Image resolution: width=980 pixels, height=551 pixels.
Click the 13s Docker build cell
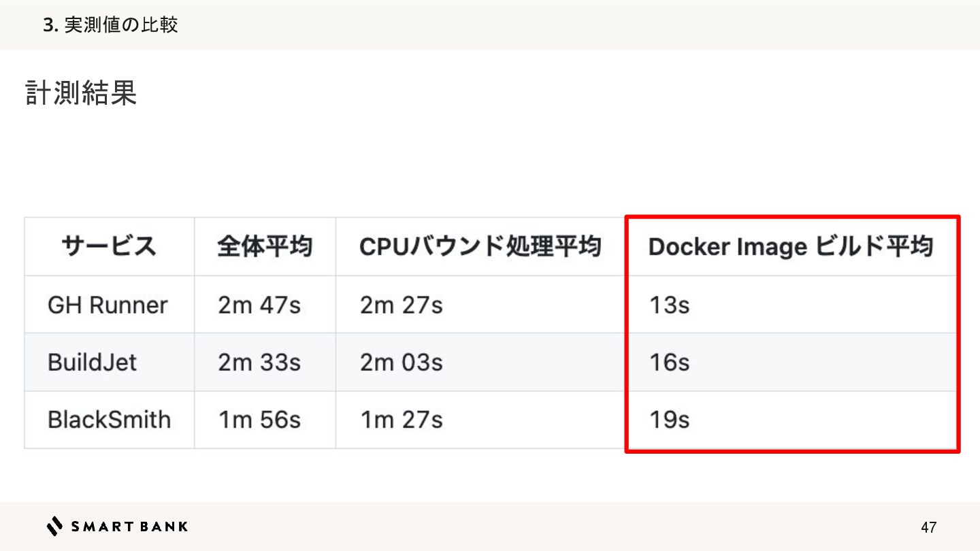[668, 305]
